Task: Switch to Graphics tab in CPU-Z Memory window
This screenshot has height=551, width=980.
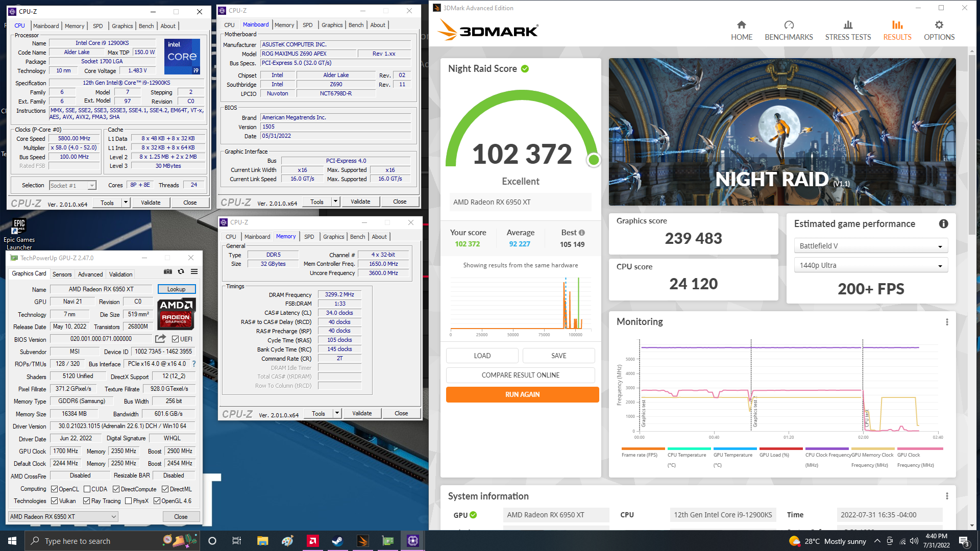Action: pos(333,237)
